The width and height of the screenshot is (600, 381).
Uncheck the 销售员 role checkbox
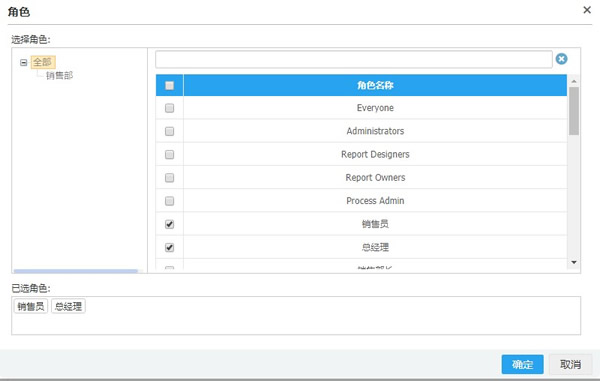(169, 224)
